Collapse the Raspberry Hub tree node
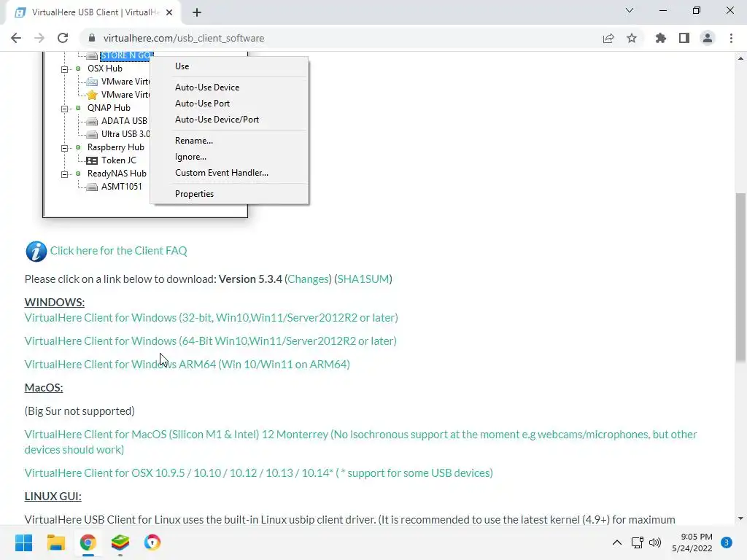The height and width of the screenshot is (560, 747). (64, 148)
